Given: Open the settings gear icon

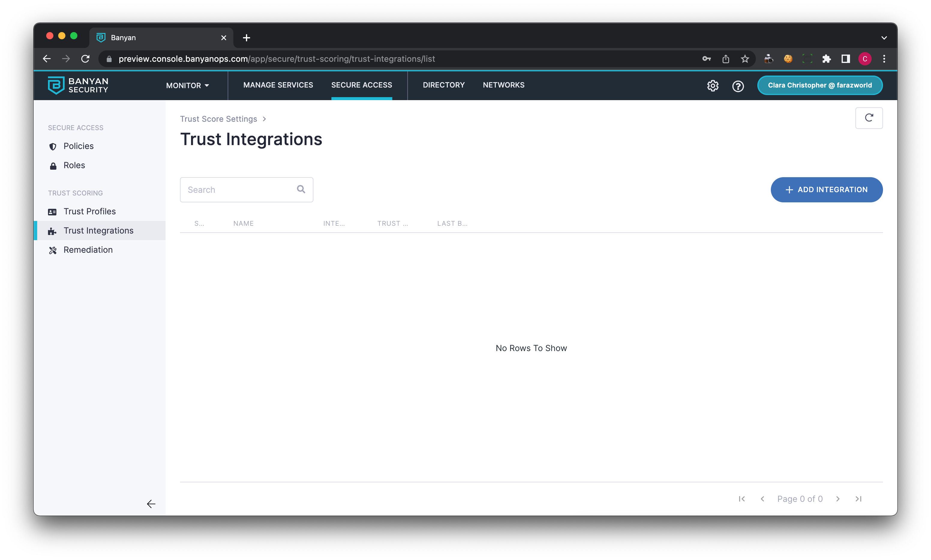Looking at the screenshot, I should (x=712, y=86).
